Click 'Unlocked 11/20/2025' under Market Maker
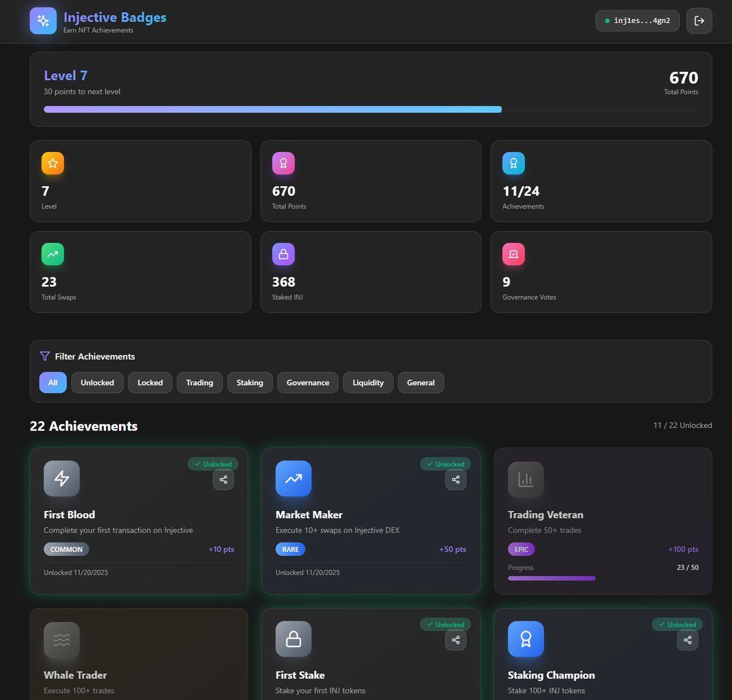This screenshot has width=732, height=700. 307,573
